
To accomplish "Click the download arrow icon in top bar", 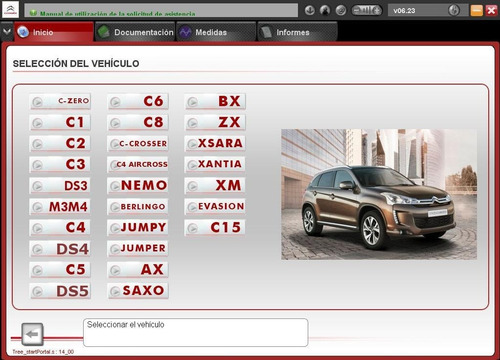I will [x=310, y=10].
